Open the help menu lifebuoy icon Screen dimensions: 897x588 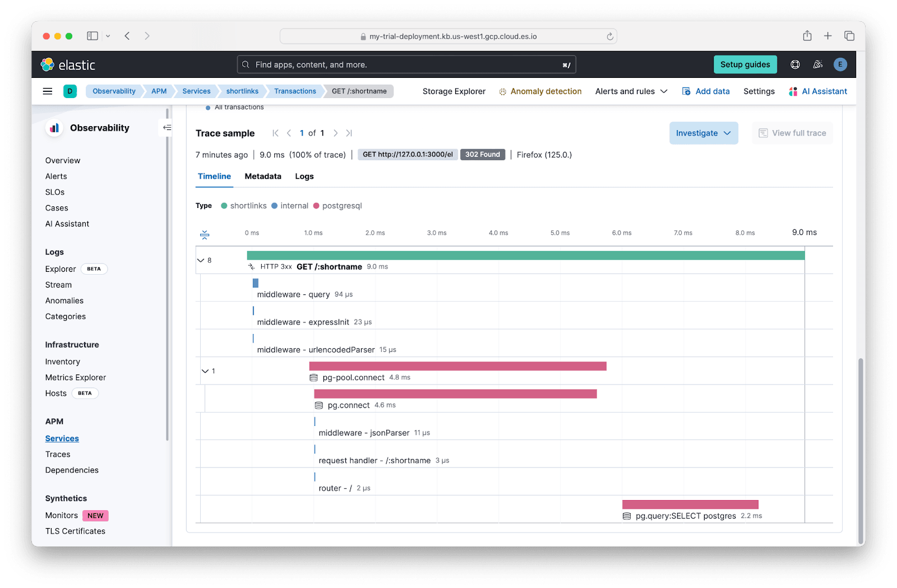(795, 64)
